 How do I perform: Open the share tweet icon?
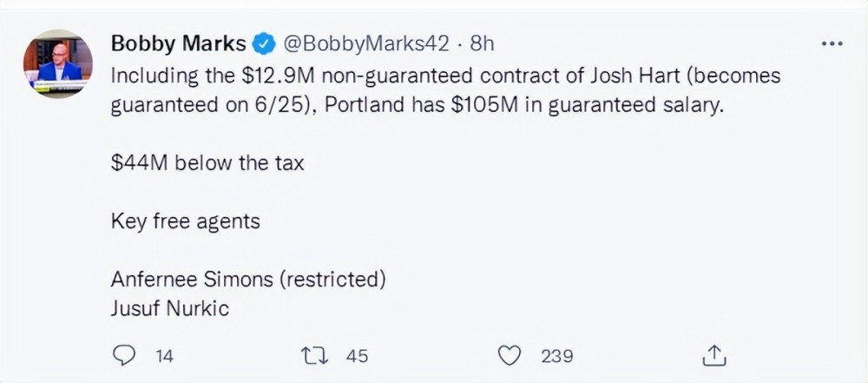pos(713,355)
